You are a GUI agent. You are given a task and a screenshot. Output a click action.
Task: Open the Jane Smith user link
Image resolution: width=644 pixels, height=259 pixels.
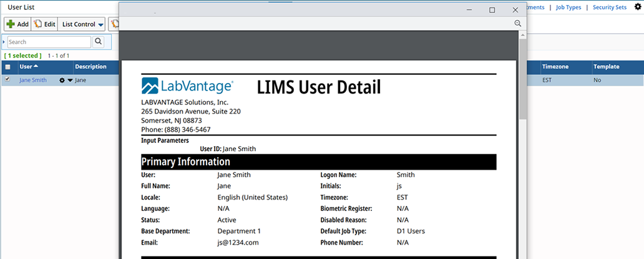[x=33, y=80]
